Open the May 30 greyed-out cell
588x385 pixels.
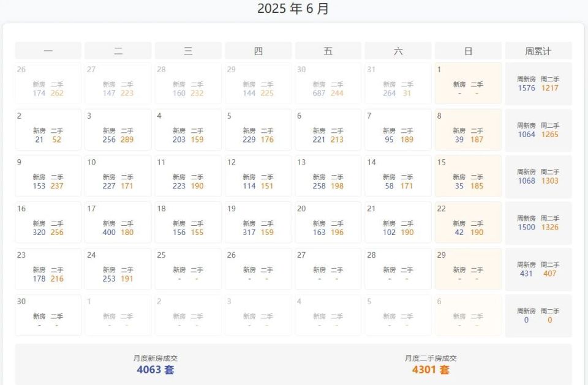(x=328, y=83)
